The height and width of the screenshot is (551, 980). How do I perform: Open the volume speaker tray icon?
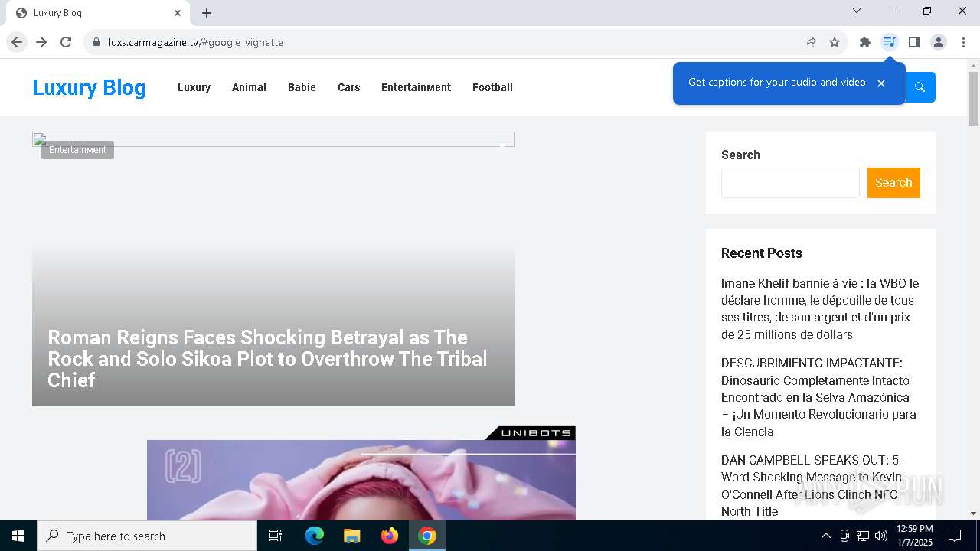click(x=881, y=536)
